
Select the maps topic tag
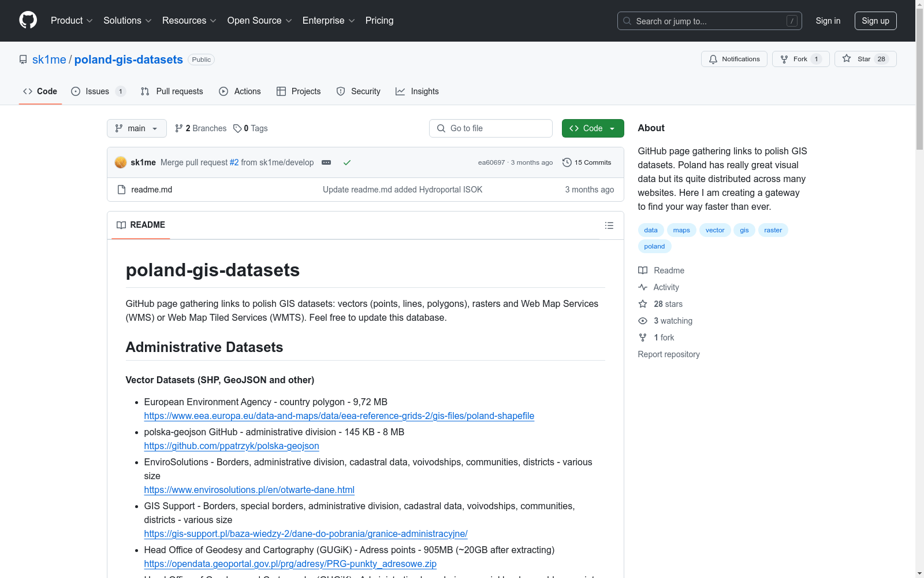click(x=681, y=230)
